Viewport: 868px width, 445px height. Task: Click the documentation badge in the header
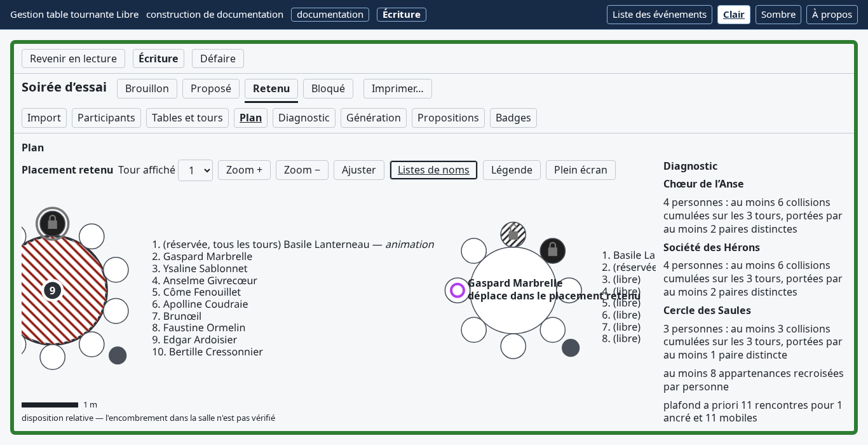tap(330, 15)
